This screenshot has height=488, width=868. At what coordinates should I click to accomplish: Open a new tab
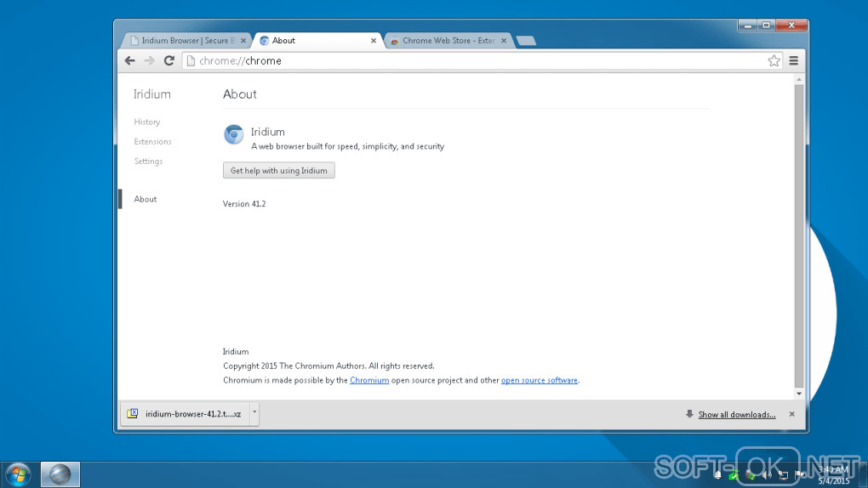[525, 41]
